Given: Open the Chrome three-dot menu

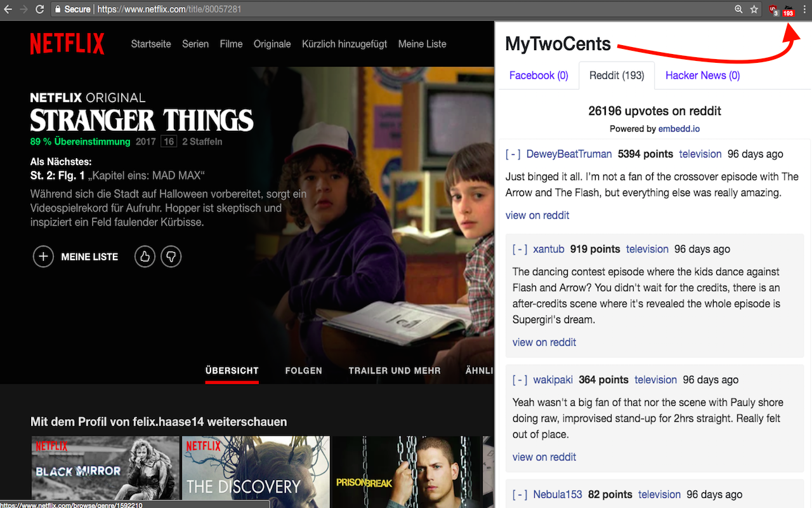Looking at the screenshot, I should (x=804, y=10).
